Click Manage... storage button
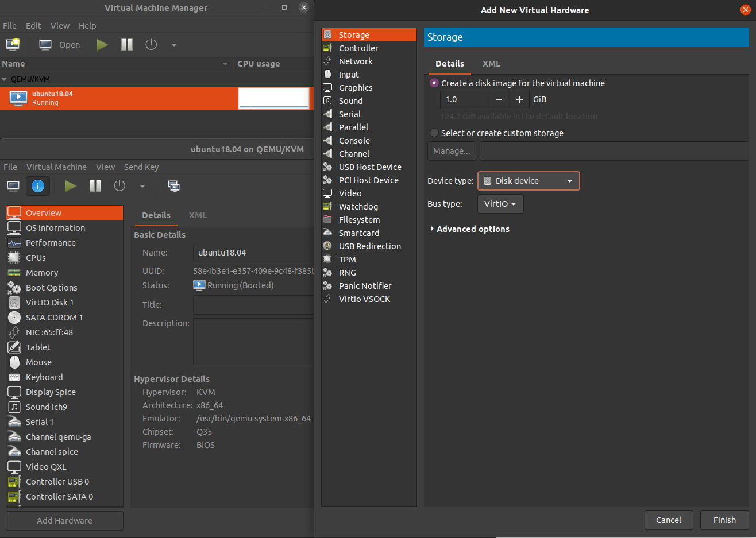The height and width of the screenshot is (538, 756). coord(452,151)
